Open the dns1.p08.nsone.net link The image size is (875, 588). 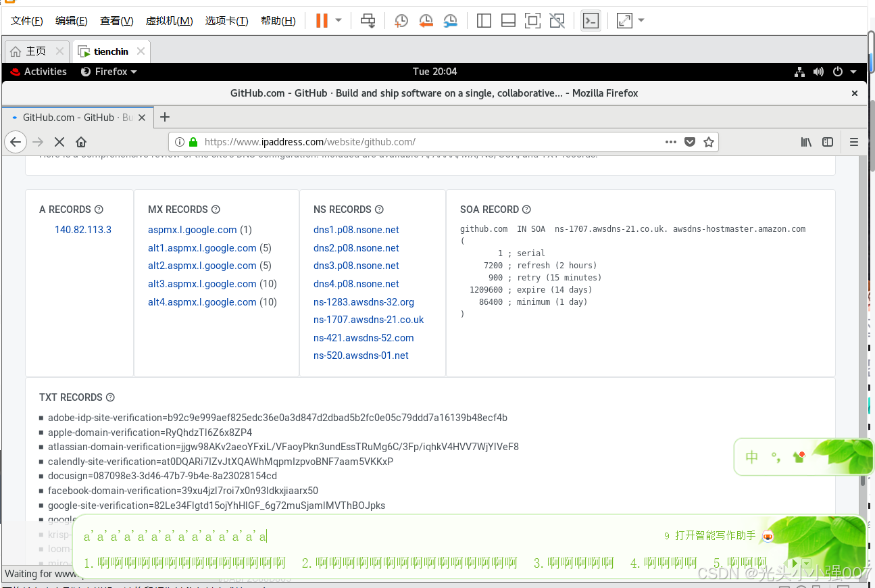click(356, 230)
